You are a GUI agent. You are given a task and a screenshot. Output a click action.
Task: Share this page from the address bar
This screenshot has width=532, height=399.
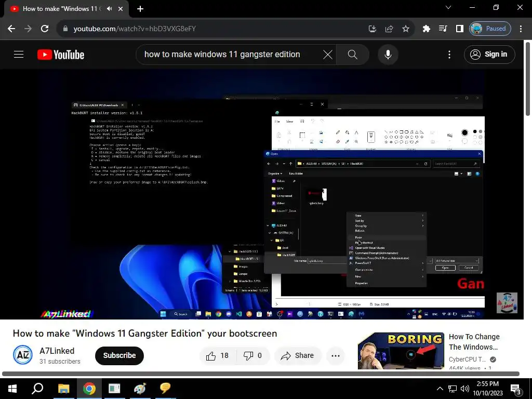coord(389,29)
